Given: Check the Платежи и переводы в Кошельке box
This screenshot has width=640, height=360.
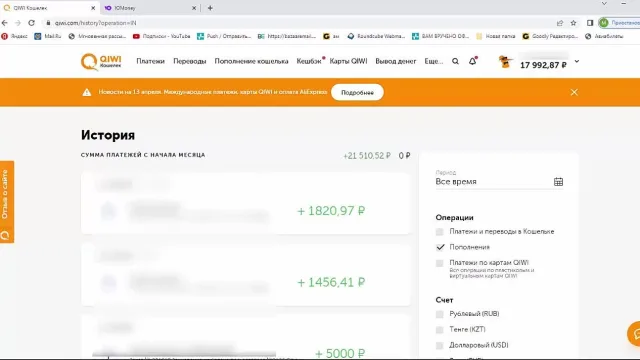Looking at the screenshot, I should tap(440, 232).
